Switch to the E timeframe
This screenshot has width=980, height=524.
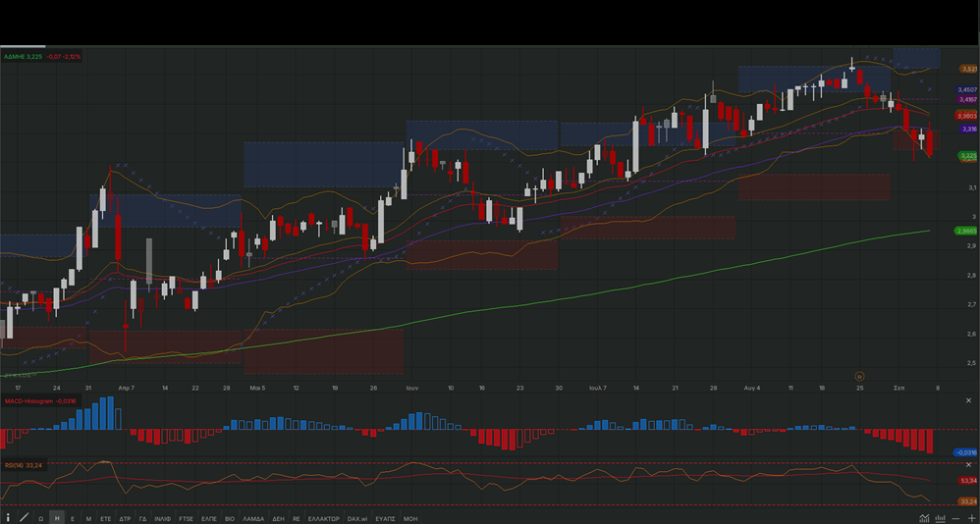click(x=73, y=518)
